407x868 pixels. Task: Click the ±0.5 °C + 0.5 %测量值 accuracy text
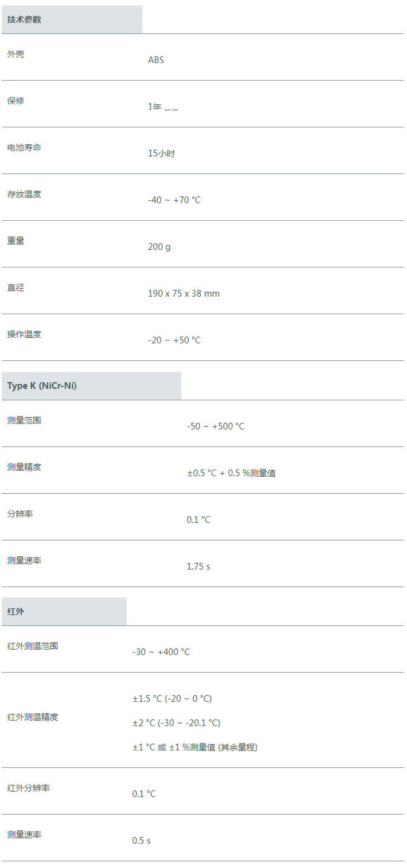pos(231,473)
